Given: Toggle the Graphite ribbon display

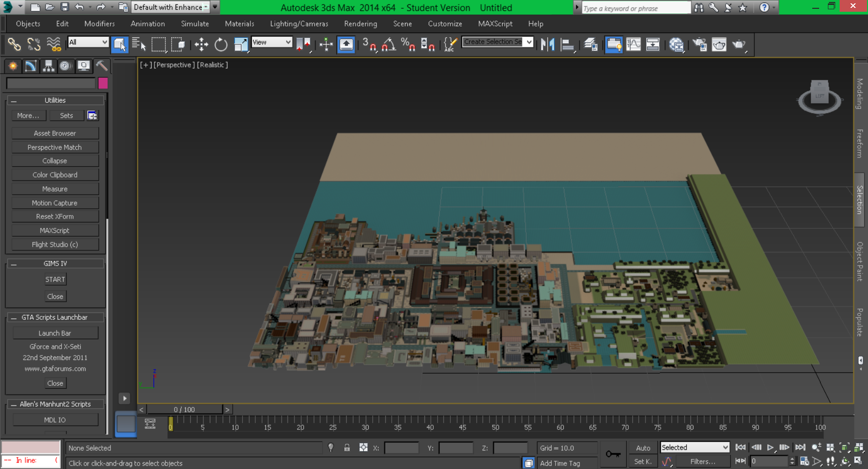Looking at the screenshot, I should 614,45.
